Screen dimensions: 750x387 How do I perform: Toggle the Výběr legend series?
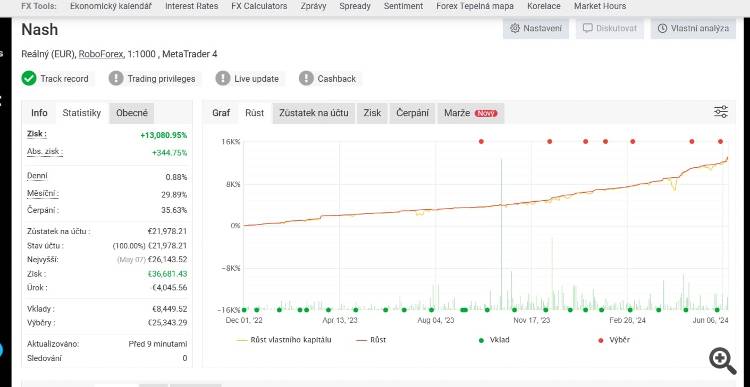click(x=614, y=340)
